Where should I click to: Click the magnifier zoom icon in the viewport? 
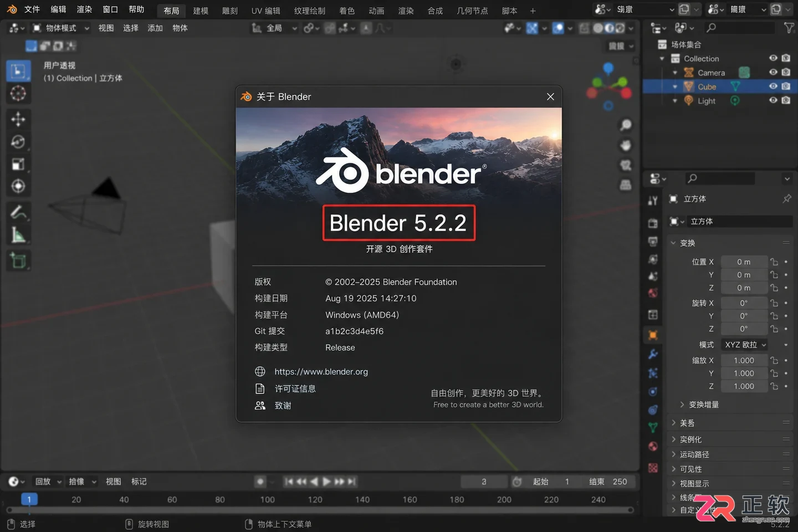(x=626, y=125)
